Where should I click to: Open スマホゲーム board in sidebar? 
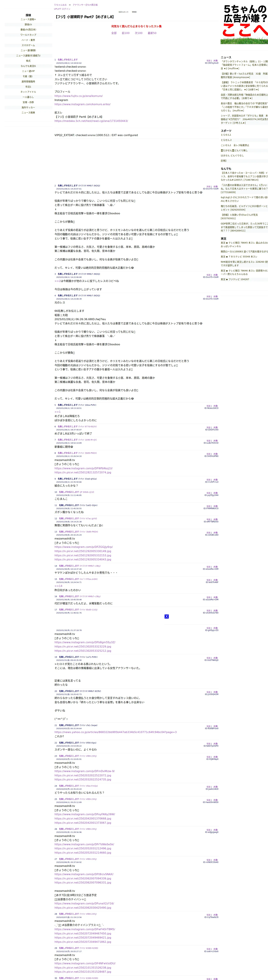28,45
